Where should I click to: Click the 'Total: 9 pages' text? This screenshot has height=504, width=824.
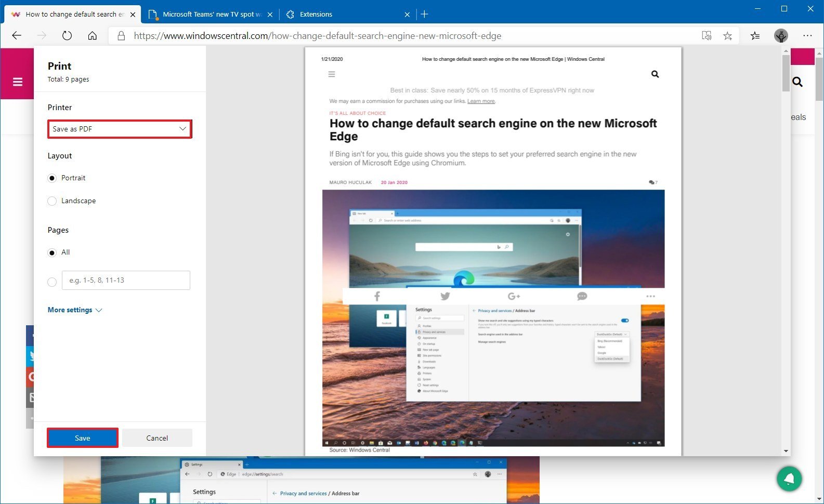[68, 79]
